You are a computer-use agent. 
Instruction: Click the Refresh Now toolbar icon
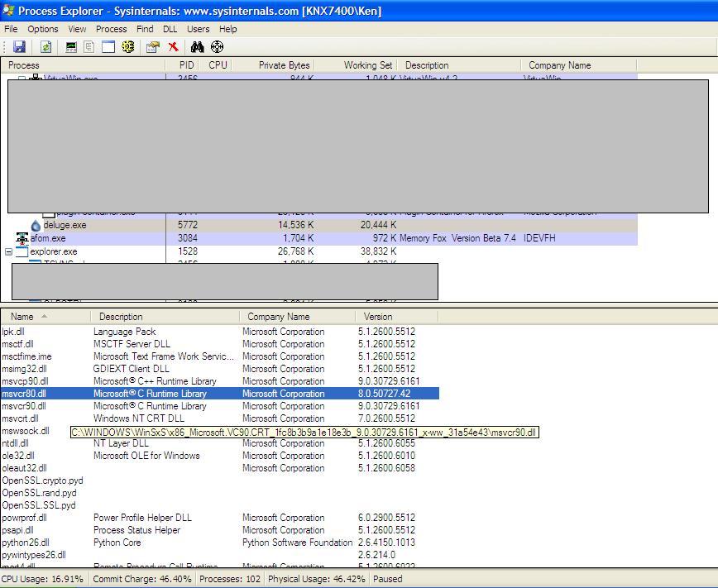click(x=45, y=46)
